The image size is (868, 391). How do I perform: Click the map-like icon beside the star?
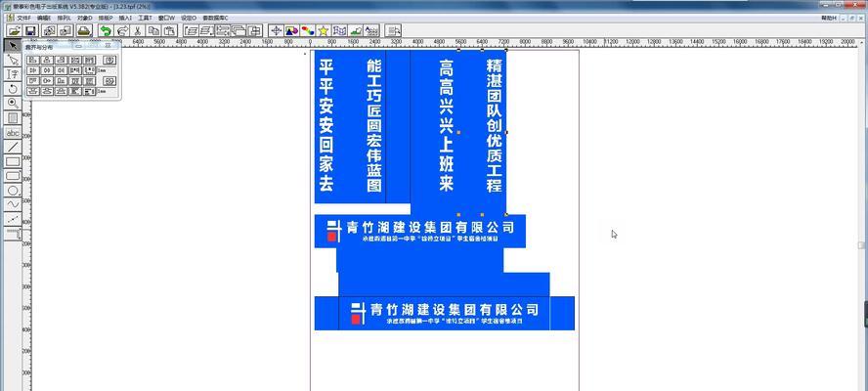pyautogui.click(x=340, y=31)
